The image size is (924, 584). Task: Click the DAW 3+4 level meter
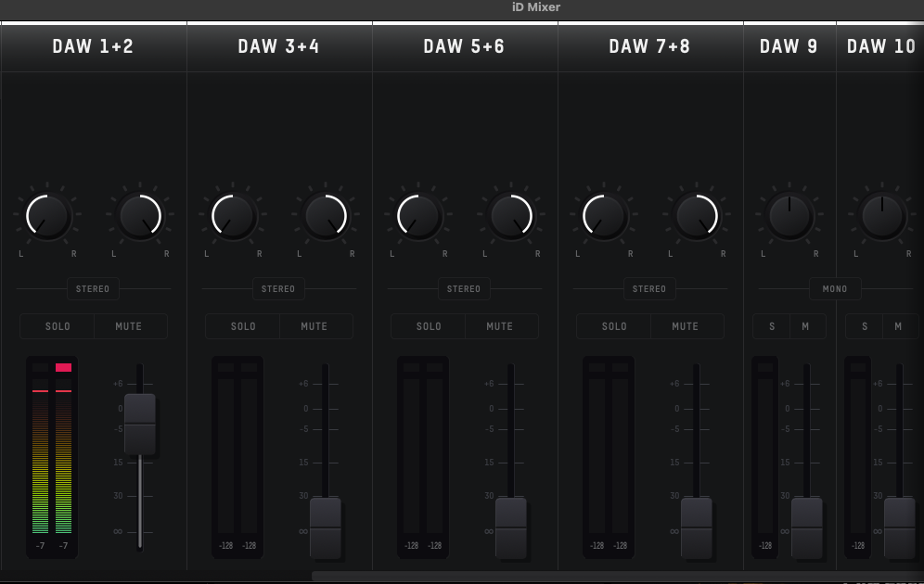click(237, 457)
